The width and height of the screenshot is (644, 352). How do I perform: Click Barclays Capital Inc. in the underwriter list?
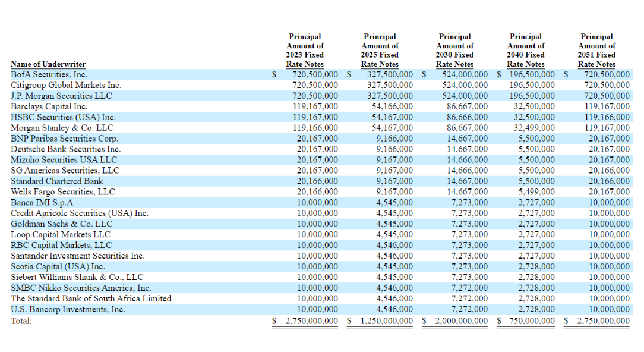[49, 107]
